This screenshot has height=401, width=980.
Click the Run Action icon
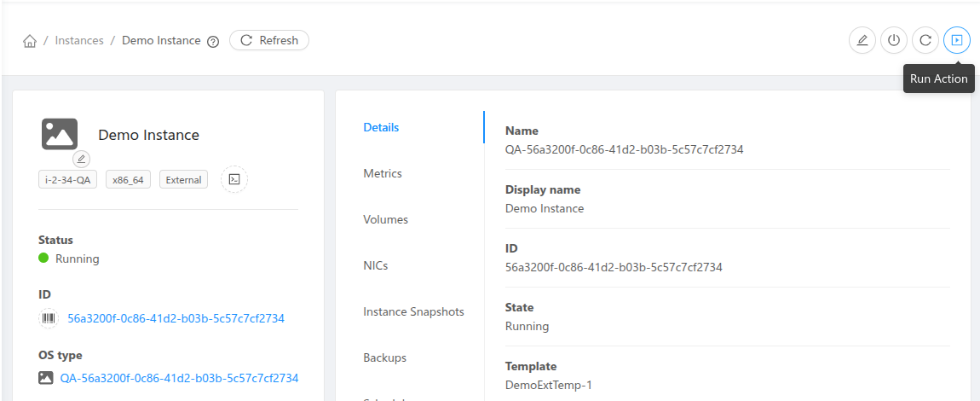tap(957, 40)
